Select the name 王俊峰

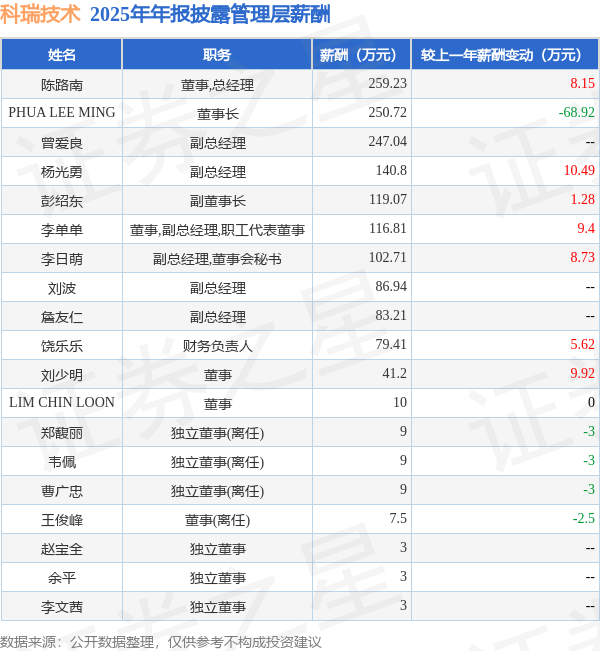(62, 520)
